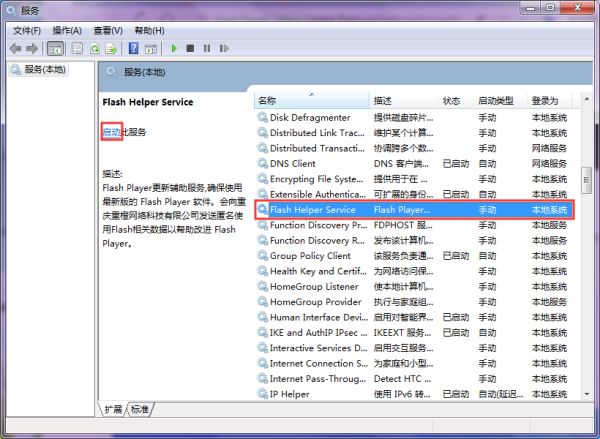This screenshot has width=600, height=439.
Task: Select the DNS Client service
Action: (414, 163)
